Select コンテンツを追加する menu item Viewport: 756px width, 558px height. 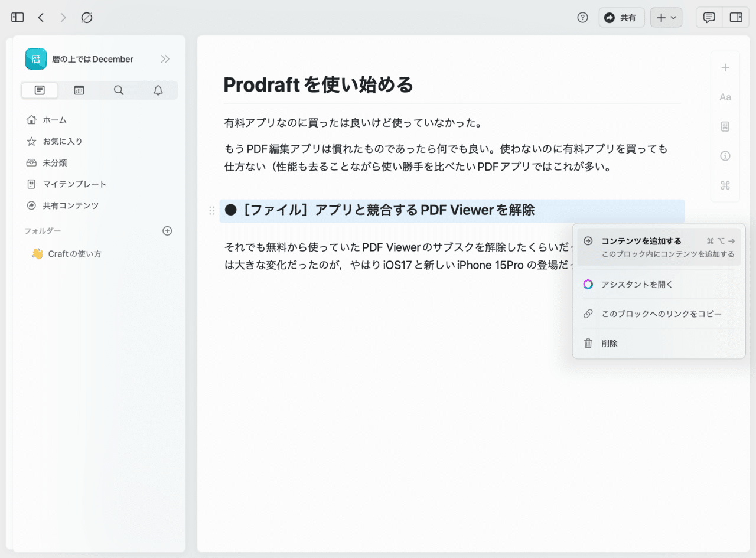pos(659,247)
